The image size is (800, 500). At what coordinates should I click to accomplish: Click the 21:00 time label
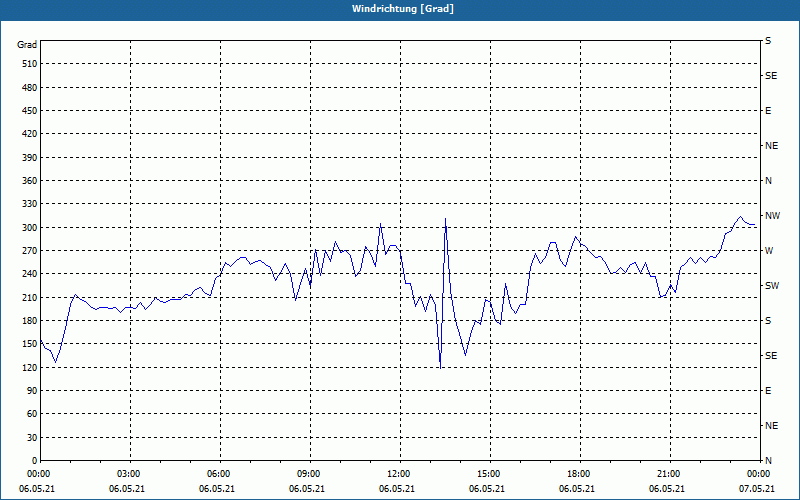pyautogui.click(x=668, y=474)
